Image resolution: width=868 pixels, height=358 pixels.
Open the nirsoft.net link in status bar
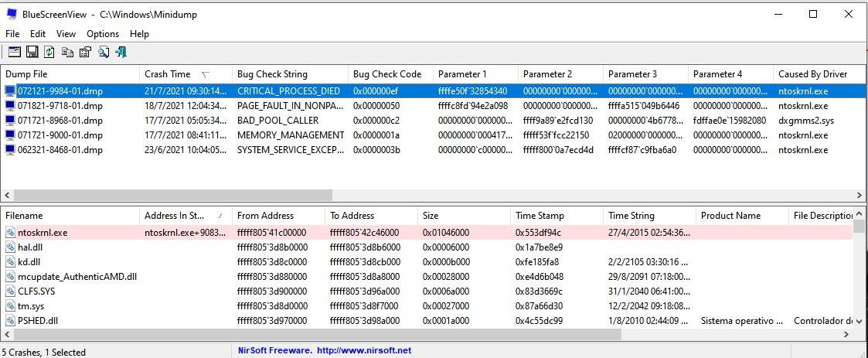[364, 350]
